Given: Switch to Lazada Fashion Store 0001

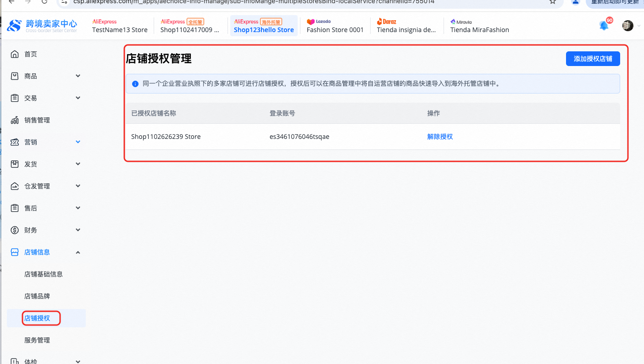Looking at the screenshot, I should click(x=335, y=26).
